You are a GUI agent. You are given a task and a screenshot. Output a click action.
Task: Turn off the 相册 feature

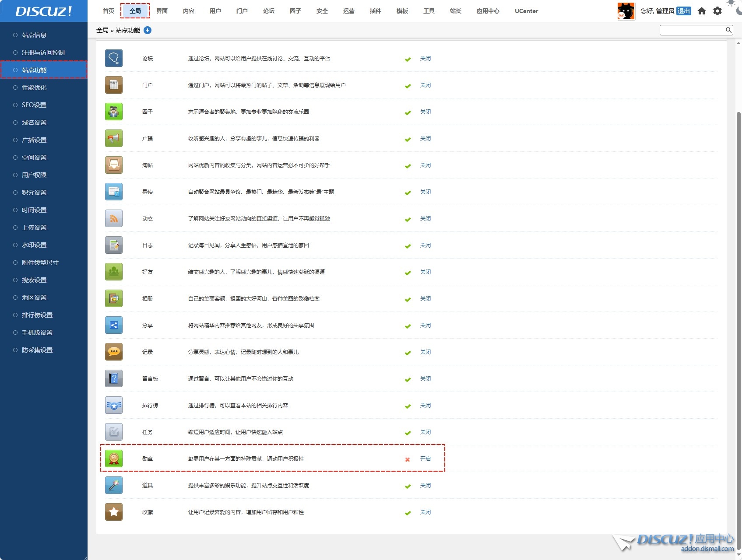coord(425,298)
